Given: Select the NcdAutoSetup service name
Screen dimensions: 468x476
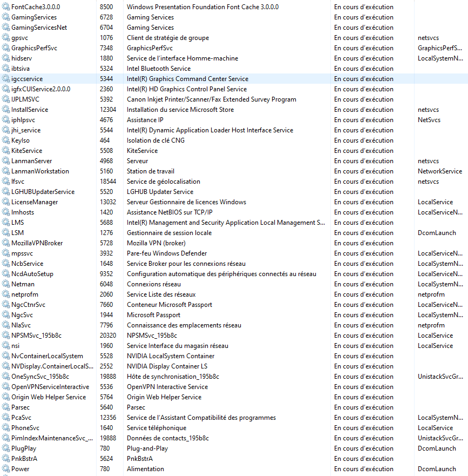Looking at the screenshot, I should [32, 274].
